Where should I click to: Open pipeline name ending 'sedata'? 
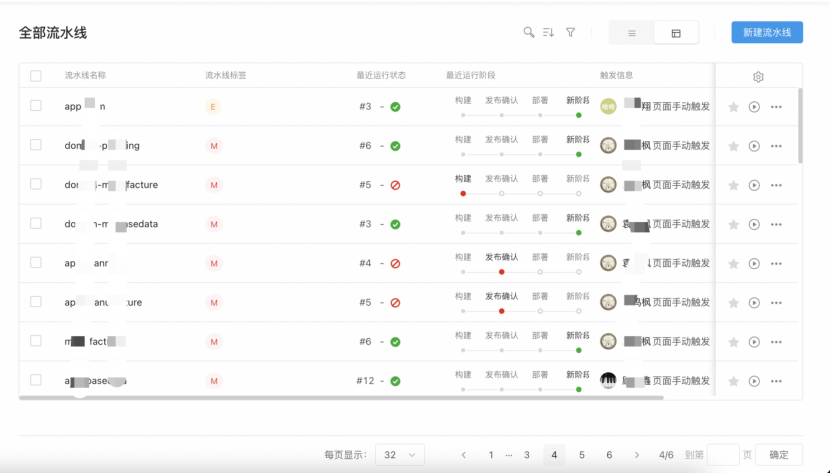click(x=111, y=224)
